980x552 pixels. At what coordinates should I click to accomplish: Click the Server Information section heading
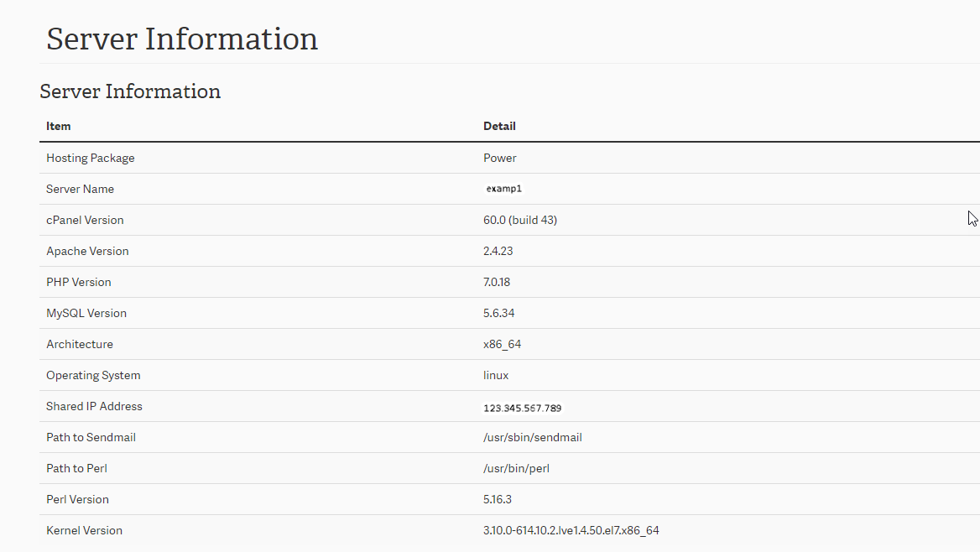click(130, 91)
